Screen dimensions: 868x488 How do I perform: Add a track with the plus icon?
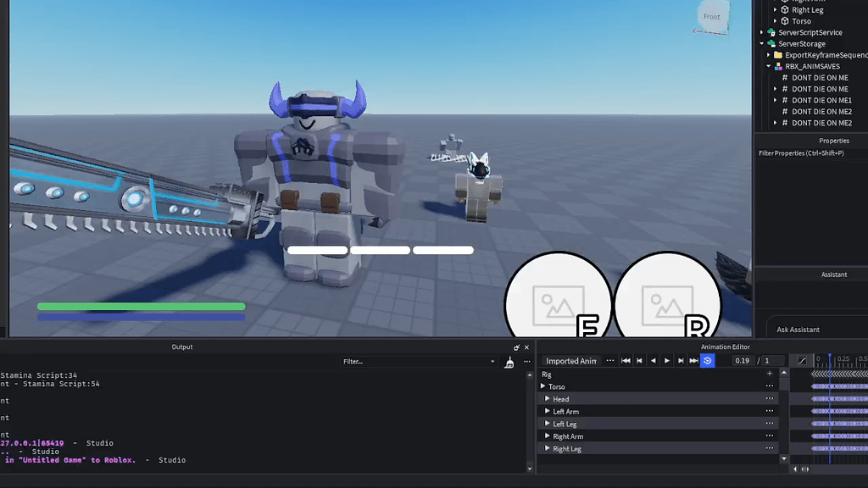(770, 374)
